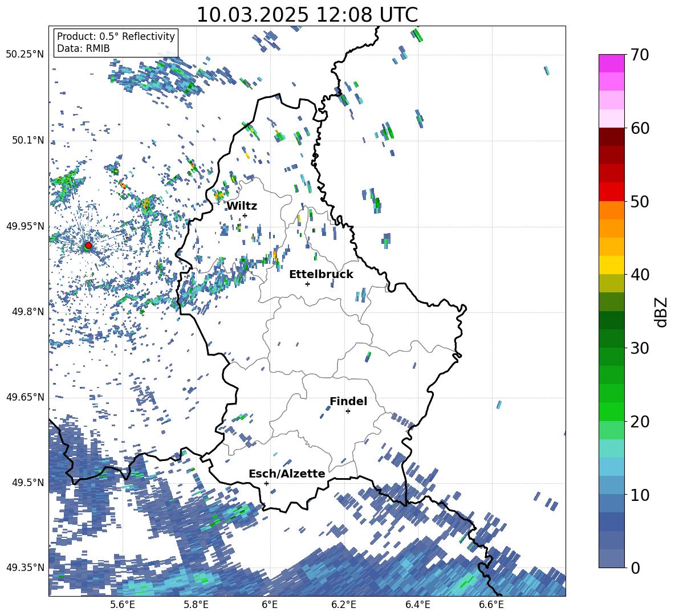Click the longitude label 6.6°E
Screen dimensions: 675x616
[491, 605]
